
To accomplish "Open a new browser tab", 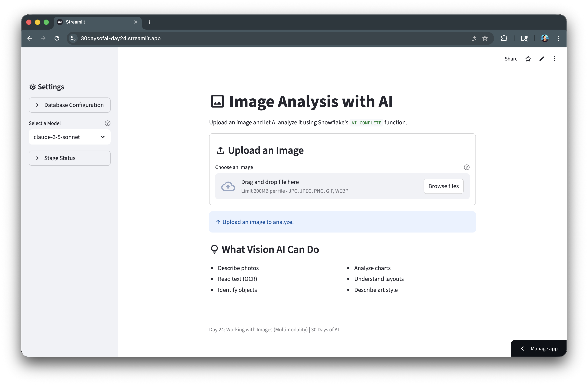I will pyautogui.click(x=149, y=22).
